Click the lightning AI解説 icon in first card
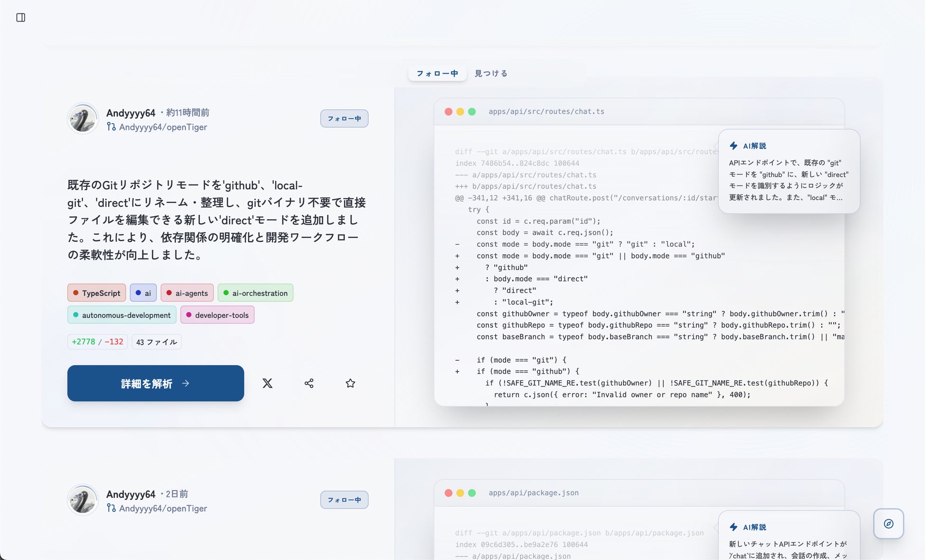925x560 pixels. [733, 146]
